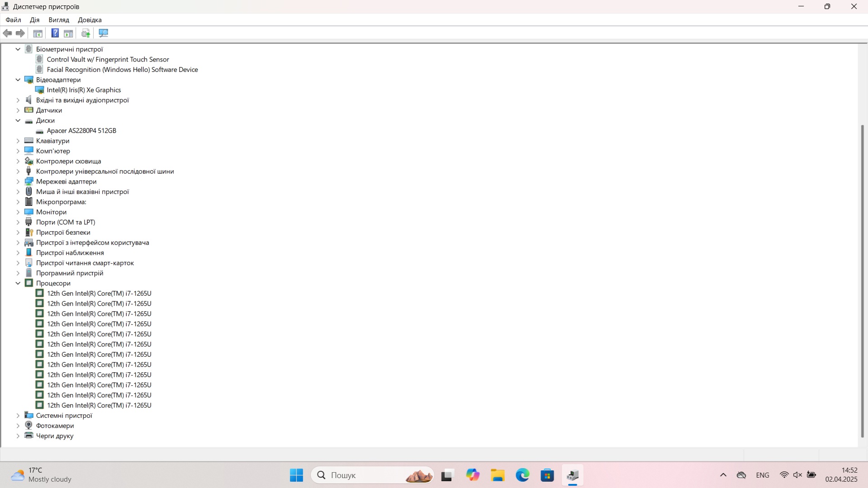Click the Пошук taskbar search box
This screenshot has width=868, height=488.
point(373,475)
